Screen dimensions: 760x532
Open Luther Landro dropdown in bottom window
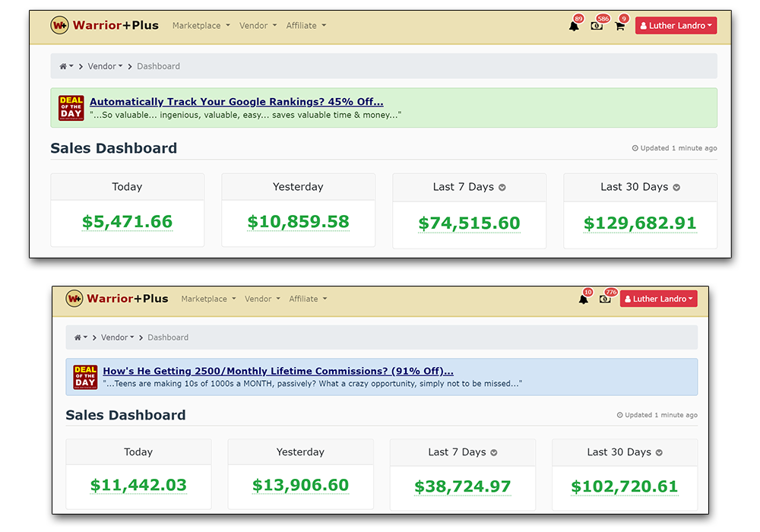point(659,299)
